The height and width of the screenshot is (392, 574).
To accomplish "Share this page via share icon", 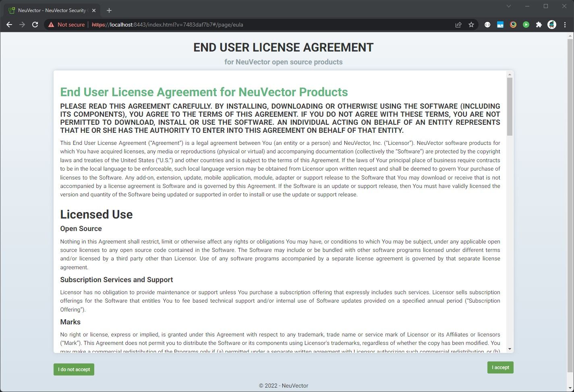I will click(x=458, y=25).
